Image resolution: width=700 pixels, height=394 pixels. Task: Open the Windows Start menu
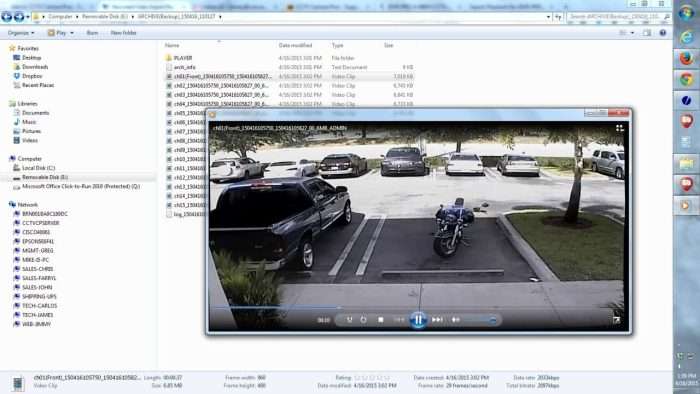(686, 13)
